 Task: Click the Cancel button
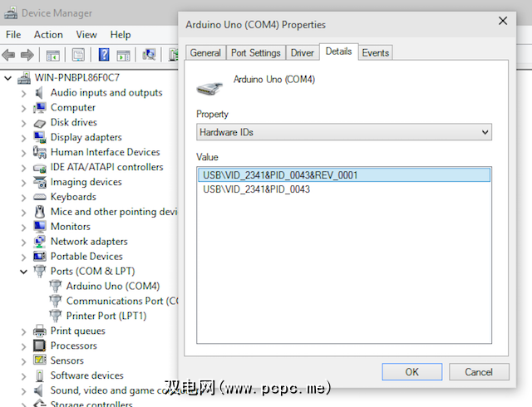click(479, 372)
